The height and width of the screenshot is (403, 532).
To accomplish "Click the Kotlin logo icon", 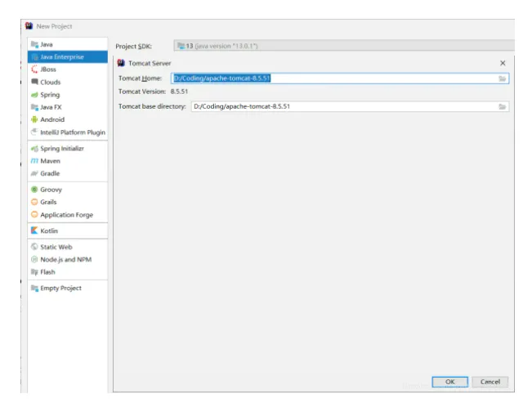I will point(34,231).
